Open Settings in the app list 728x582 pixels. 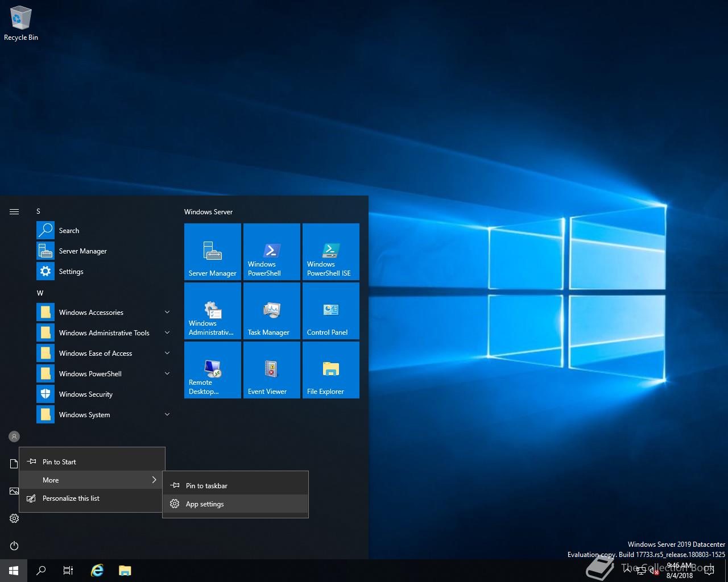tap(104, 271)
